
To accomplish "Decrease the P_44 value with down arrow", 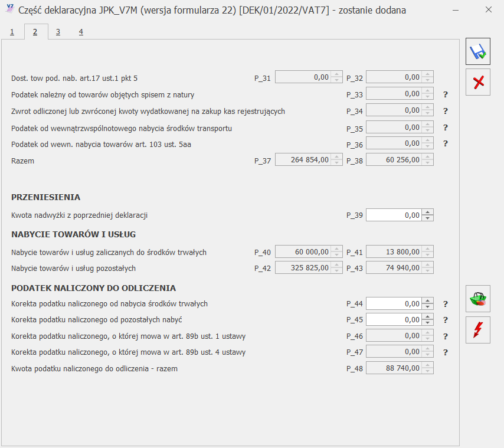I will pos(427,306).
